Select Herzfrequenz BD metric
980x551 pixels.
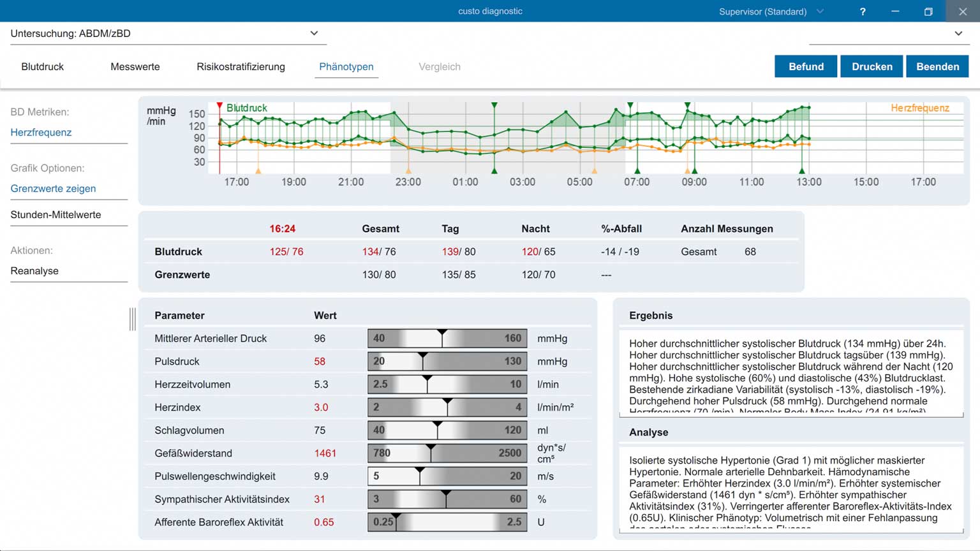(41, 132)
